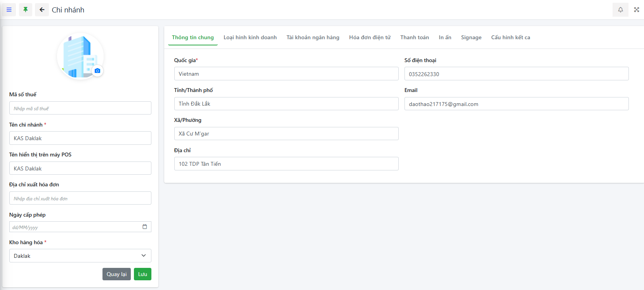Click the green pin icon
644x290 pixels.
coord(26,10)
